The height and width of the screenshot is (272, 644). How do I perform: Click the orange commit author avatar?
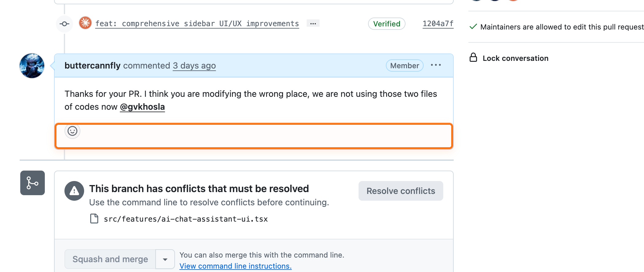coord(85,23)
